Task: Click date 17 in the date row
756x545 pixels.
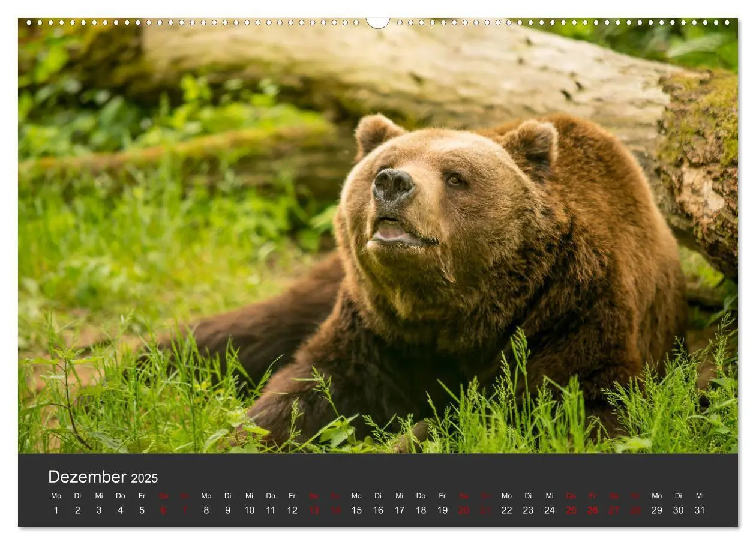Action: coord(400,510)
